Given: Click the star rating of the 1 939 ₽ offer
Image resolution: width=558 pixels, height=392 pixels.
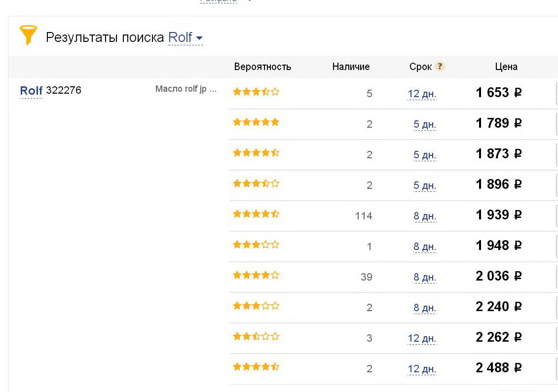Looking at the screenshot, I should point(256,214).
